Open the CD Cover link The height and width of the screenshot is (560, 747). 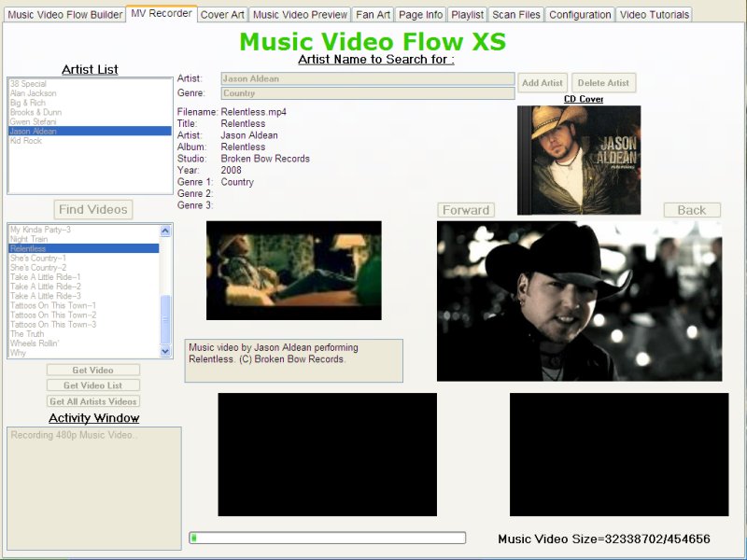[x=583, y=99]
